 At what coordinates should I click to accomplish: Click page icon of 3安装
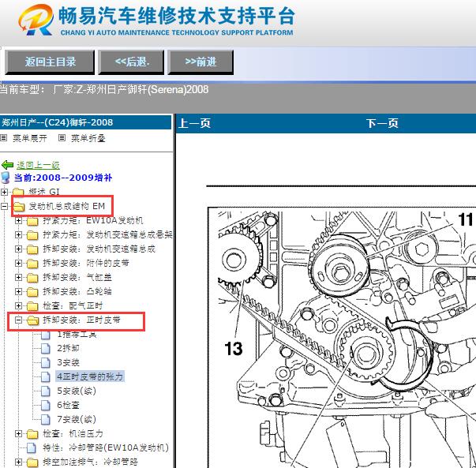[46, 363]
